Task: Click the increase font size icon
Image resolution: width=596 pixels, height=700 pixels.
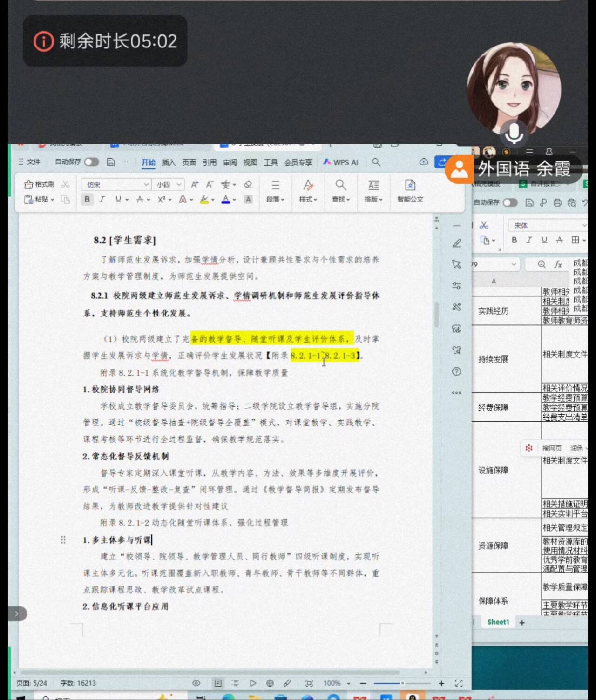Action: 195,184
